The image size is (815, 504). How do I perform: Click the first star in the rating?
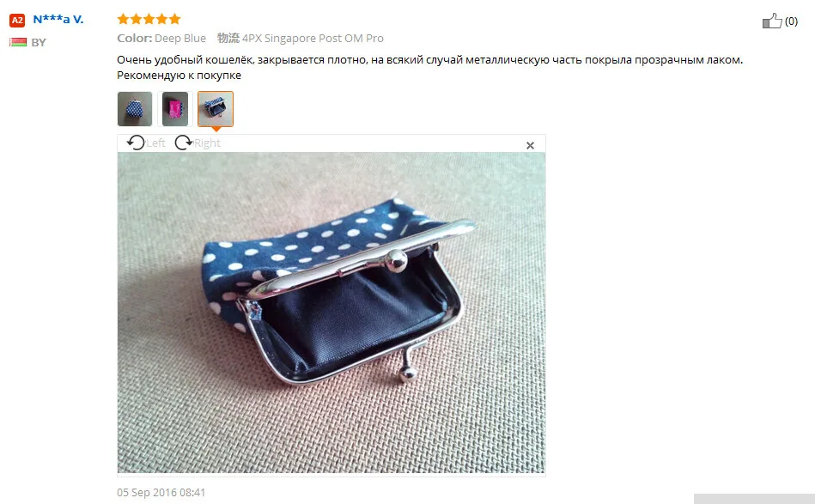coord(123,19)
